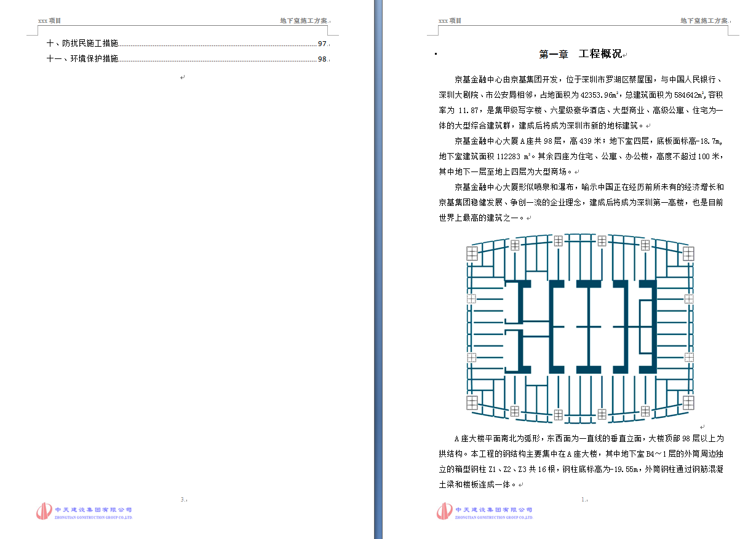Select the floor plan drawing of Tower A
The width and height of the screenshot is (756, 539).
pyautogui.click(x=580, y=328)
